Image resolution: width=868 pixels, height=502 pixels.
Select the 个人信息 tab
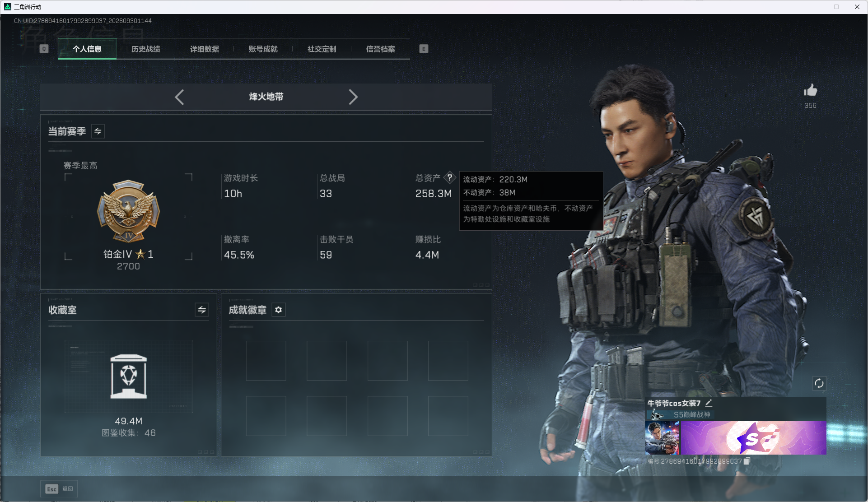click(87, 49)
